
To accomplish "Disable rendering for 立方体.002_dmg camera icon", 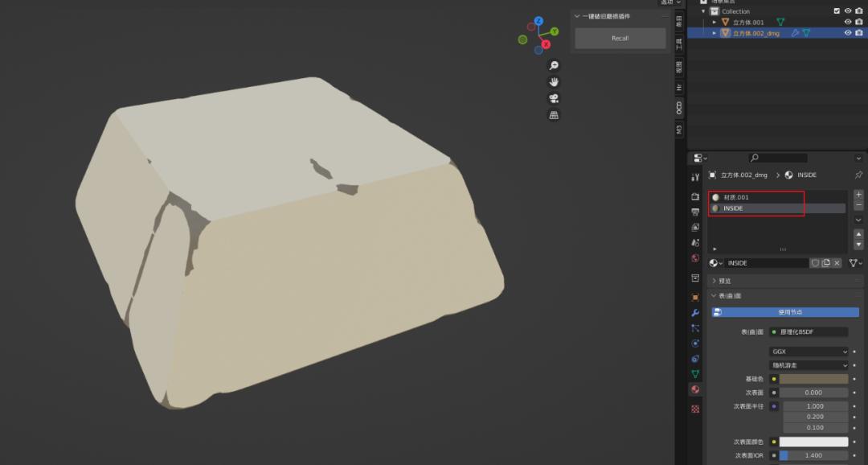I will click(858, 33).
